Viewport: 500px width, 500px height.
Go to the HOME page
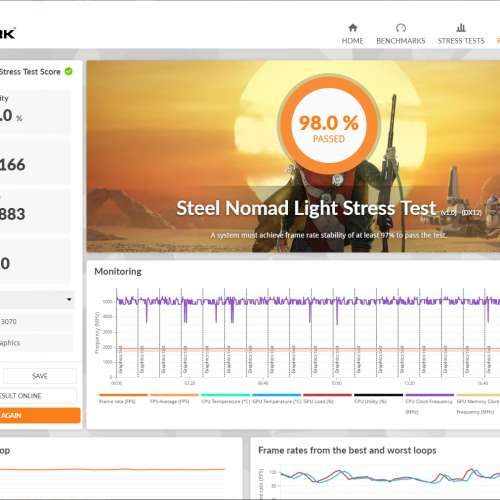click(x=352, y=34)
